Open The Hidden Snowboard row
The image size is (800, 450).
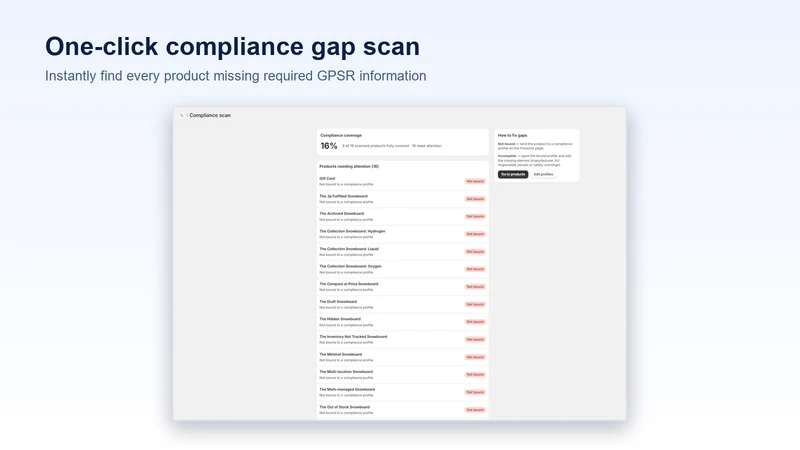tap(402, 322)
